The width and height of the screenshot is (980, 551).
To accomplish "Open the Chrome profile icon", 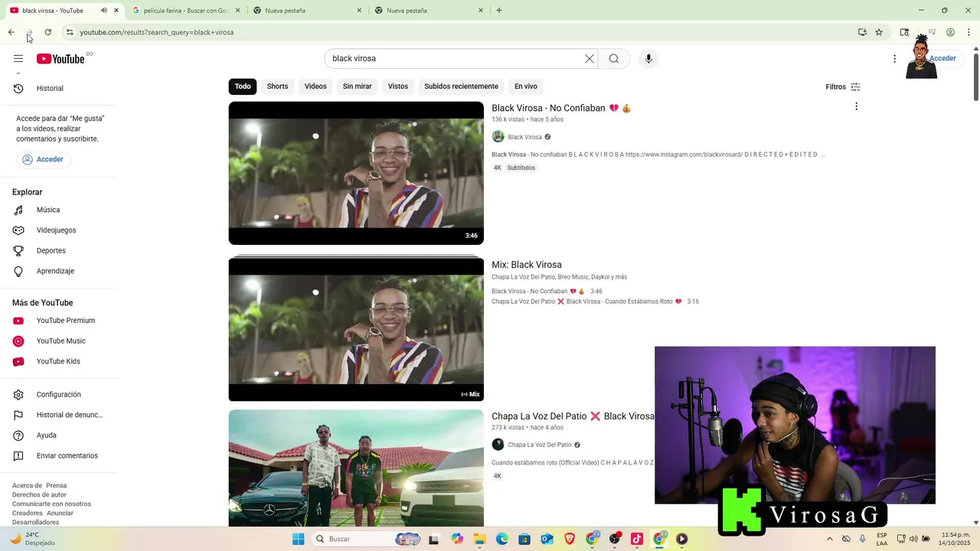I will tap(950, 32).
